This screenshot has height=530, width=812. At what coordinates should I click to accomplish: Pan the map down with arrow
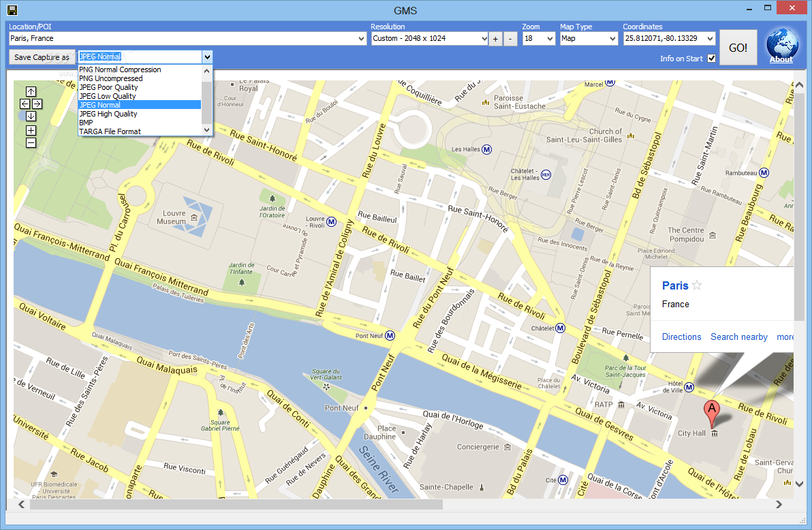tap(31, 116)
